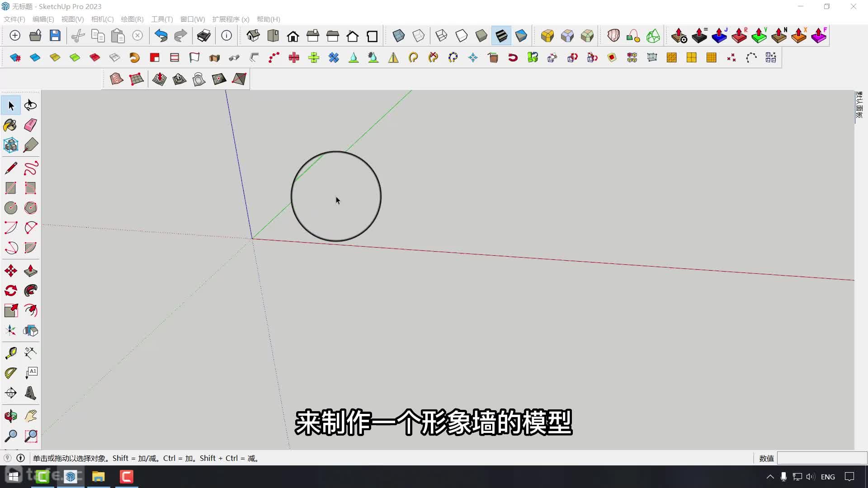Select the Freehand curve tool

tap(31, 168)
